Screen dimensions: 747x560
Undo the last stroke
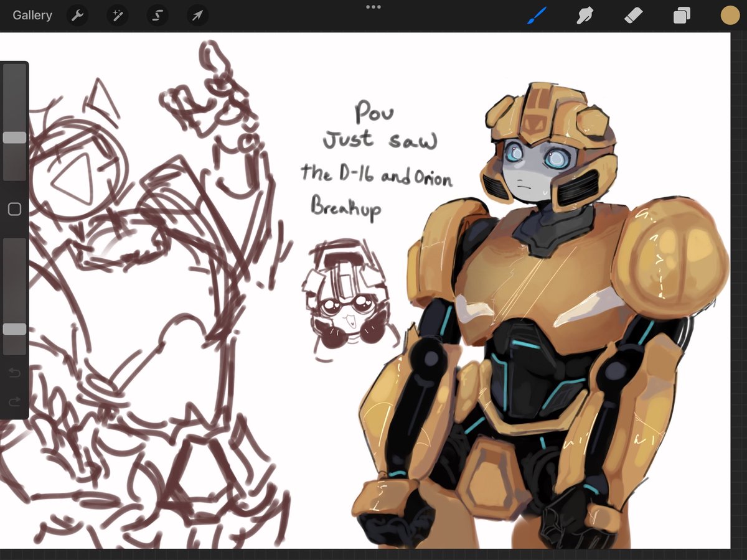(x=14, y=373)
